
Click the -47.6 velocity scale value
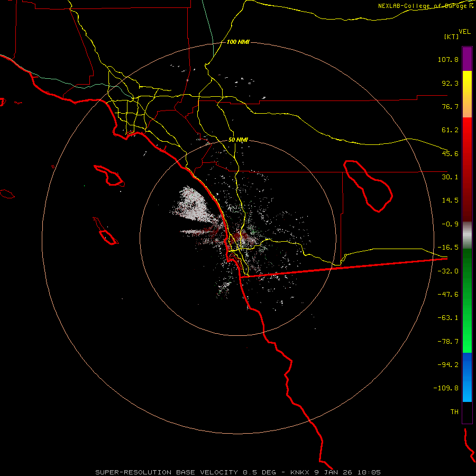click(448, 295)
